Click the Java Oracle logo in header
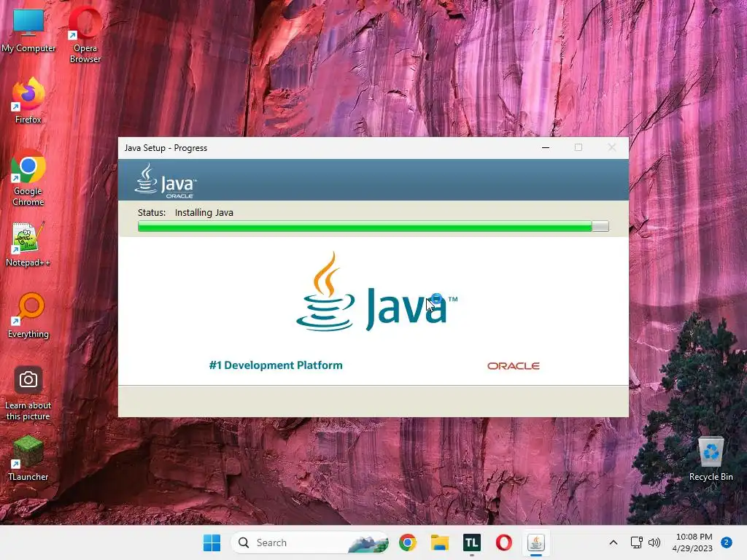The height and width of the screenshot is (560, 747). click(x=166, y=181)
